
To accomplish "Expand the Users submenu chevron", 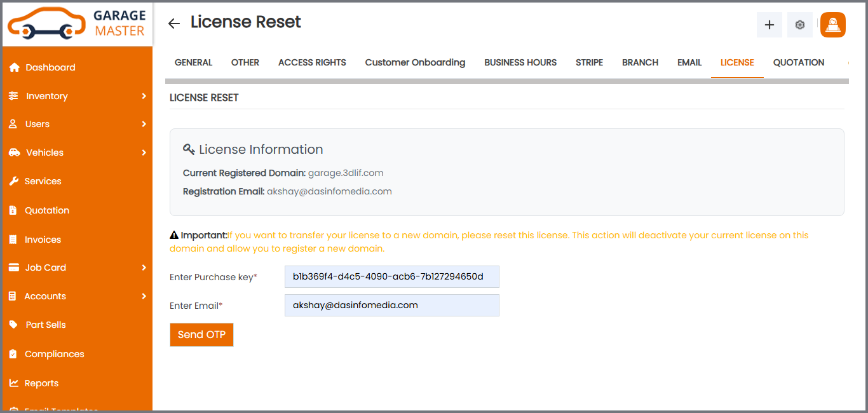I will pos(144,124).
